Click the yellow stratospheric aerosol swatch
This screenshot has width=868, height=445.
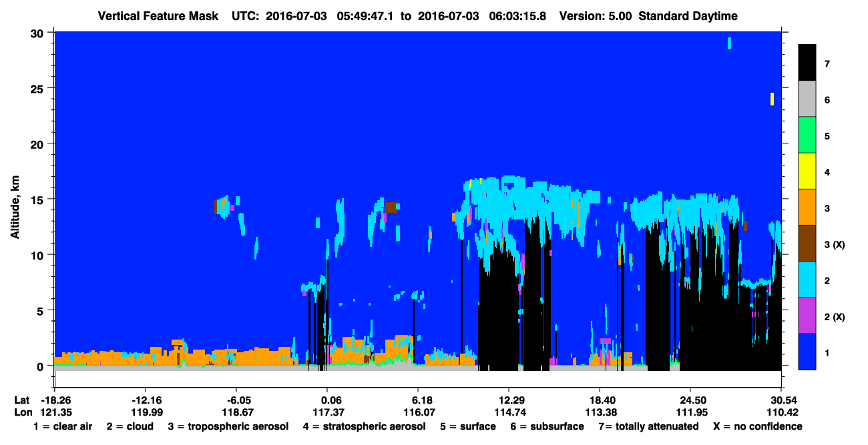807,171
